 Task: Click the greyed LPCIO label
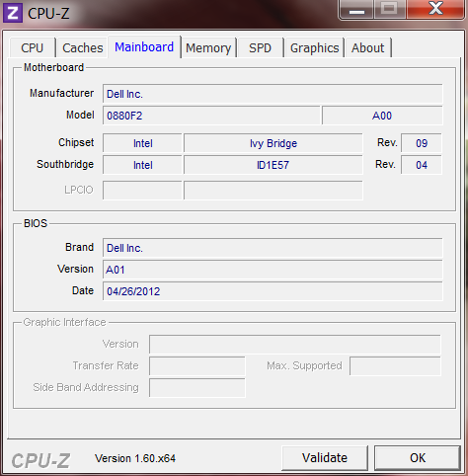79,190
